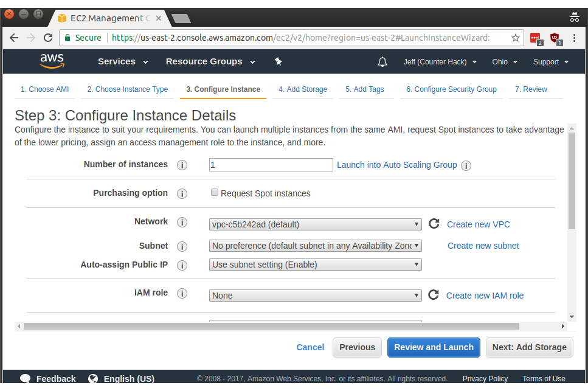Refresh the IAM role list
Image resolution: width=588 pixels, height=391 pixels.
pos(434,295)
